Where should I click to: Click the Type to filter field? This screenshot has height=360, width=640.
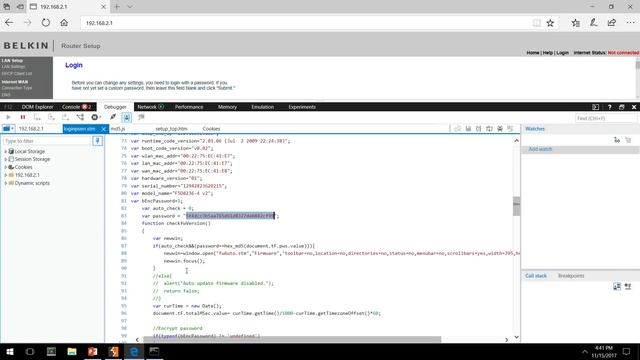pyautogui.click(x=47, y=141)
